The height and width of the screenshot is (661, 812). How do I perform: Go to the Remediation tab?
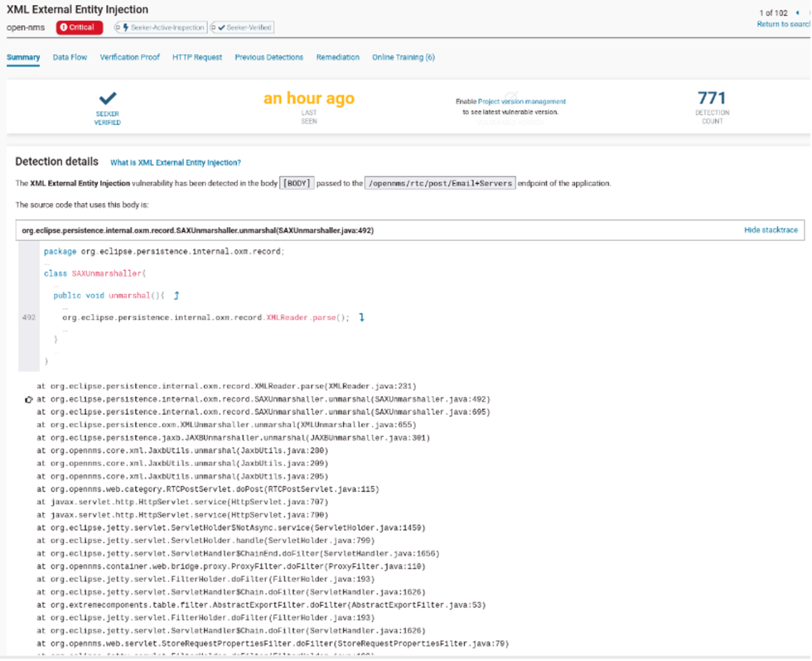[x=337, y=58]
